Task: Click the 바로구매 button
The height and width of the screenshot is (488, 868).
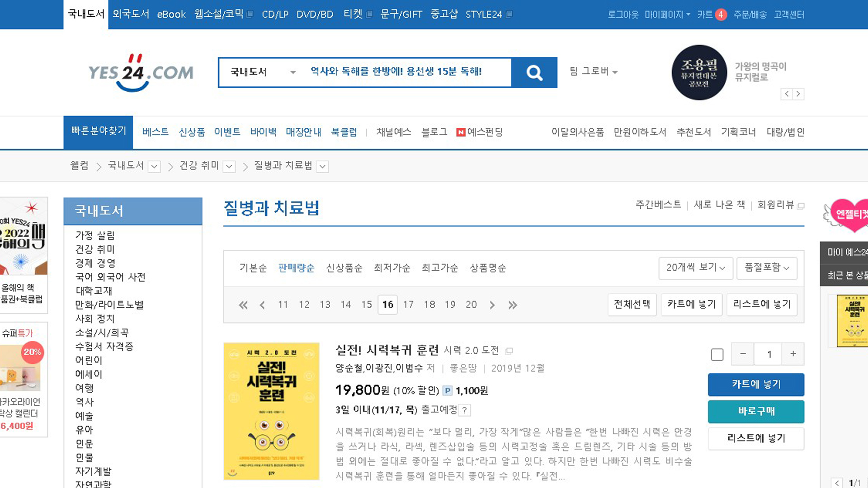Action: point(756,411)
